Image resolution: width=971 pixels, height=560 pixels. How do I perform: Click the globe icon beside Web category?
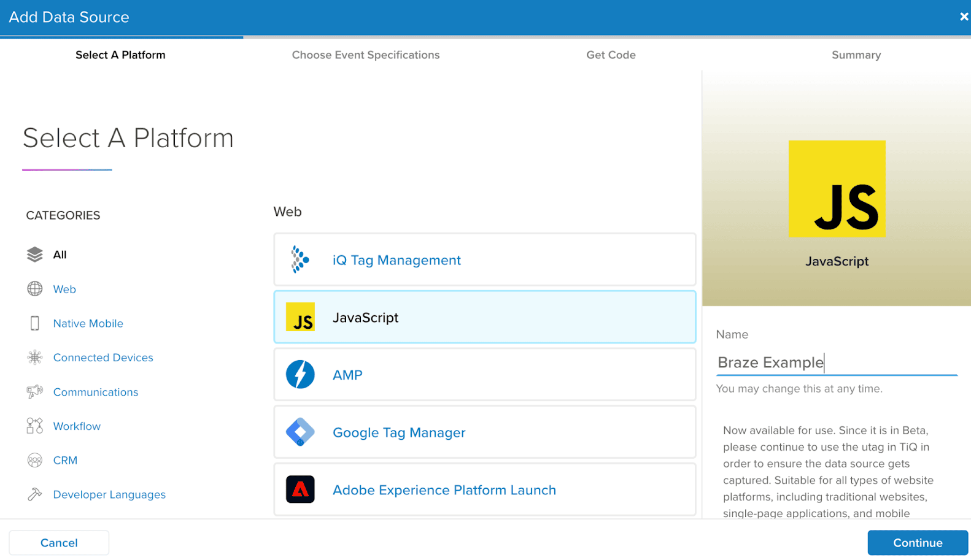35,289
